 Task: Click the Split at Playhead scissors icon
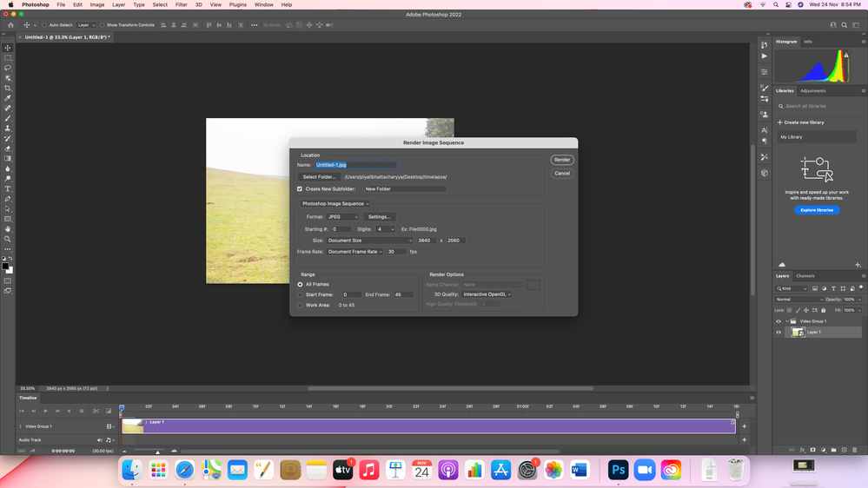coord(96,411)
